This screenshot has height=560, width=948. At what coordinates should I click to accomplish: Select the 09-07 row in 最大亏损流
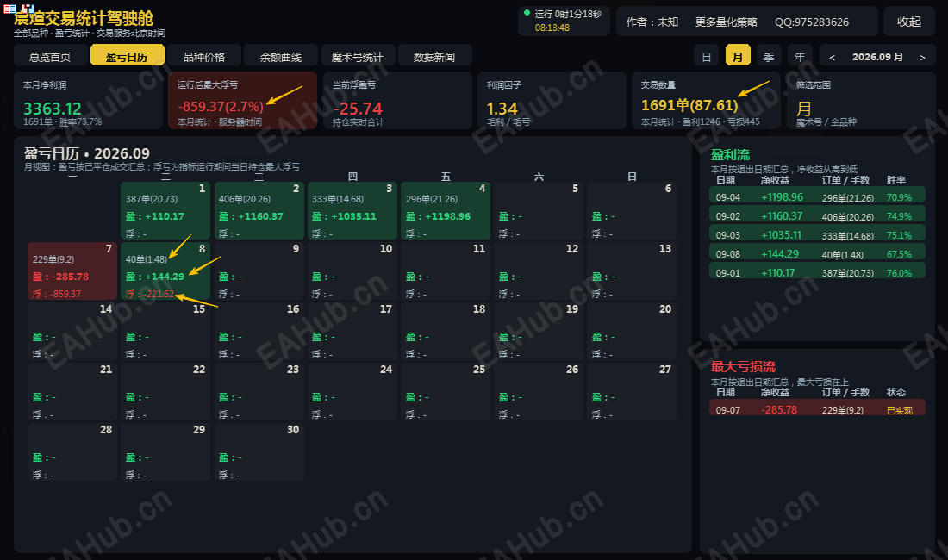coord(817,409)
